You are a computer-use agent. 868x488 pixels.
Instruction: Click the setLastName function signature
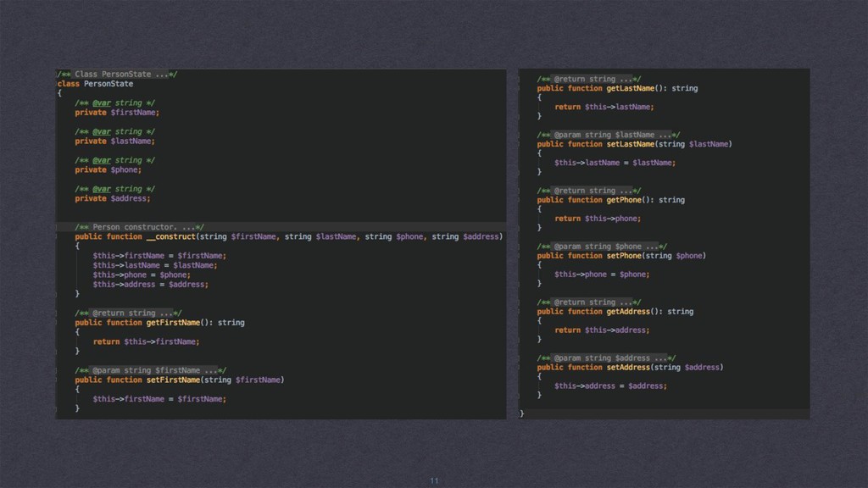point(634,144)
